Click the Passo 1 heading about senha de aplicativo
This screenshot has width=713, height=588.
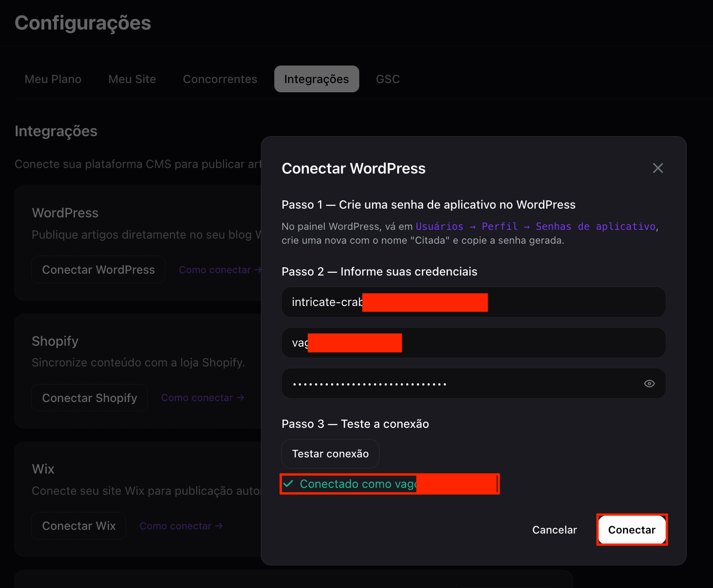pos(429,204)
